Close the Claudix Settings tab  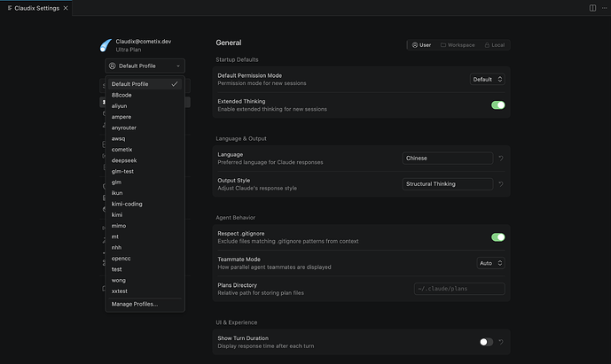(66, 8)
